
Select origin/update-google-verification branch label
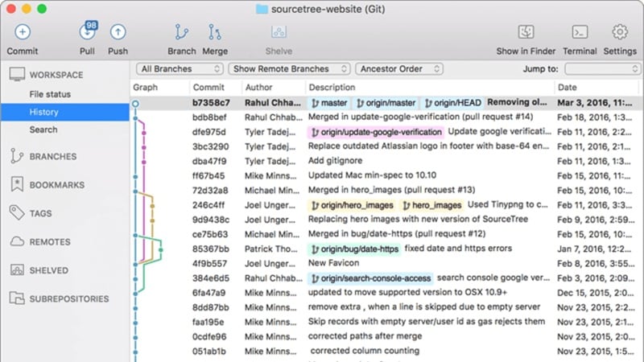(x=376, y=132)
